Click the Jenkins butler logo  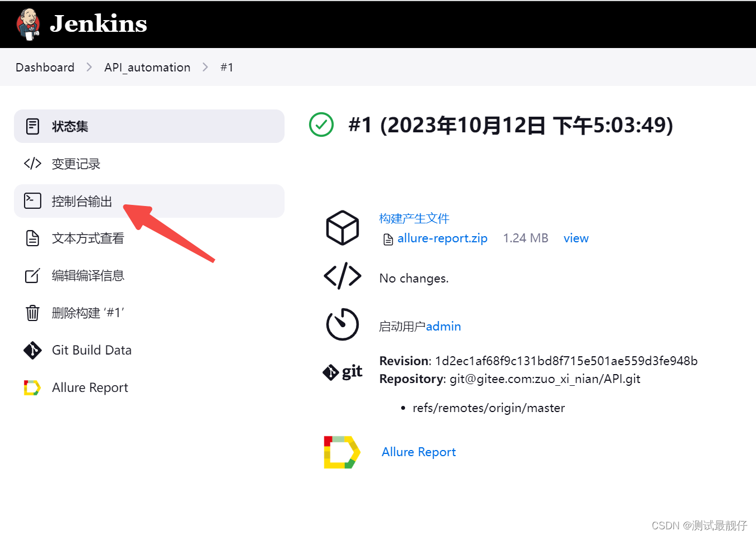click(28, 25)
